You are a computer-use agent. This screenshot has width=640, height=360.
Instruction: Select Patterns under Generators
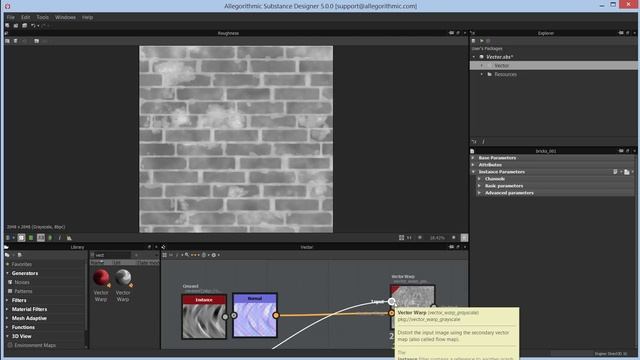coord(23,291)
